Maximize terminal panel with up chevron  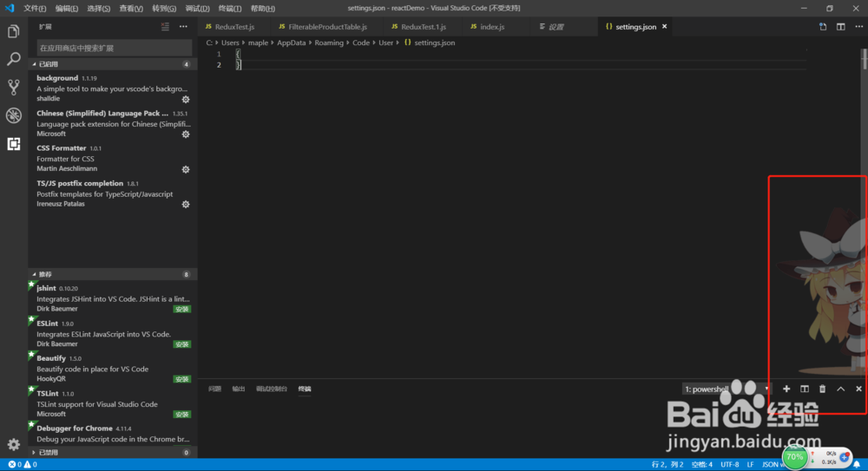841,389
